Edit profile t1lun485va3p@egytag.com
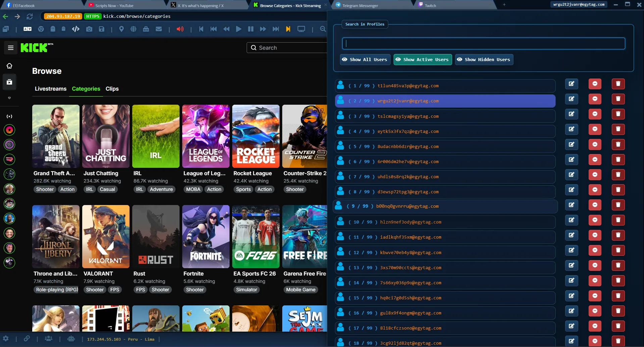The image size is (644, 347). (x=572, y=84)
